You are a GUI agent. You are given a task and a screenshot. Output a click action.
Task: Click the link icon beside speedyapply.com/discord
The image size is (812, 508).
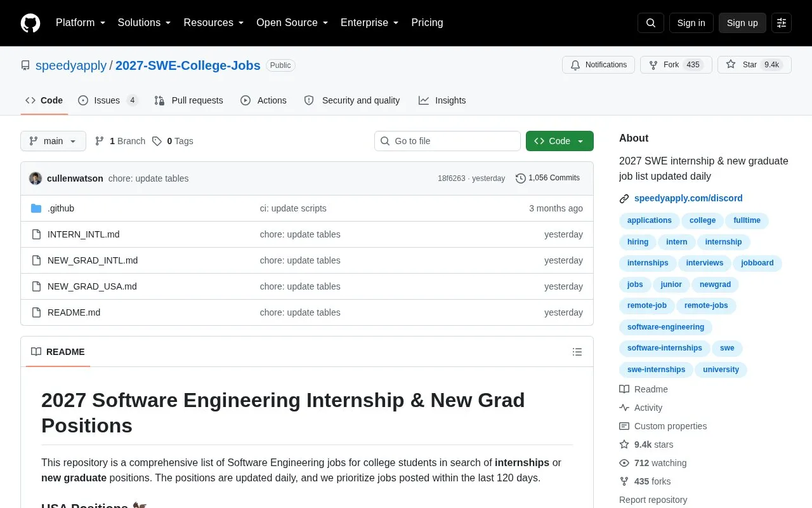(x=624, y=199)
